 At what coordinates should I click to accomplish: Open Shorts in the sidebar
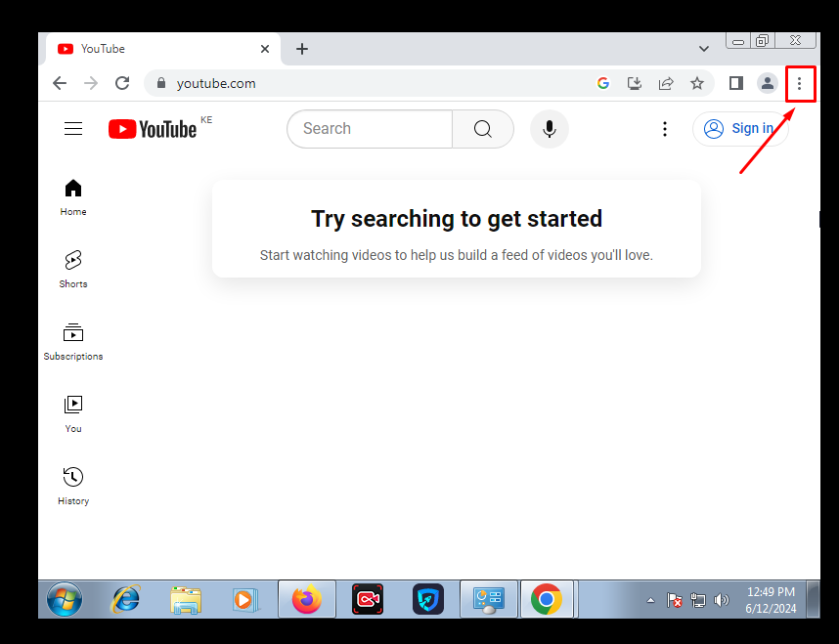(x=73, y=270)
